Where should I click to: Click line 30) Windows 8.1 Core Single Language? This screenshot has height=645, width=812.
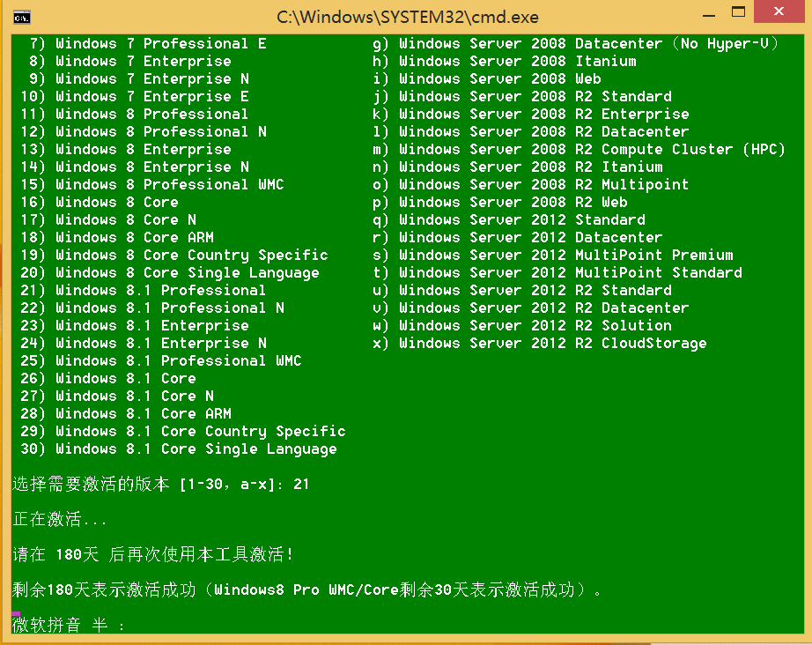pos(179,449)
